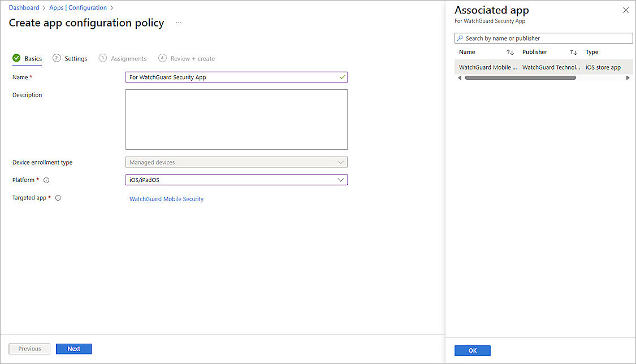
Task: Sort apps by the Publisher column arrows
Action: (573, 53)
